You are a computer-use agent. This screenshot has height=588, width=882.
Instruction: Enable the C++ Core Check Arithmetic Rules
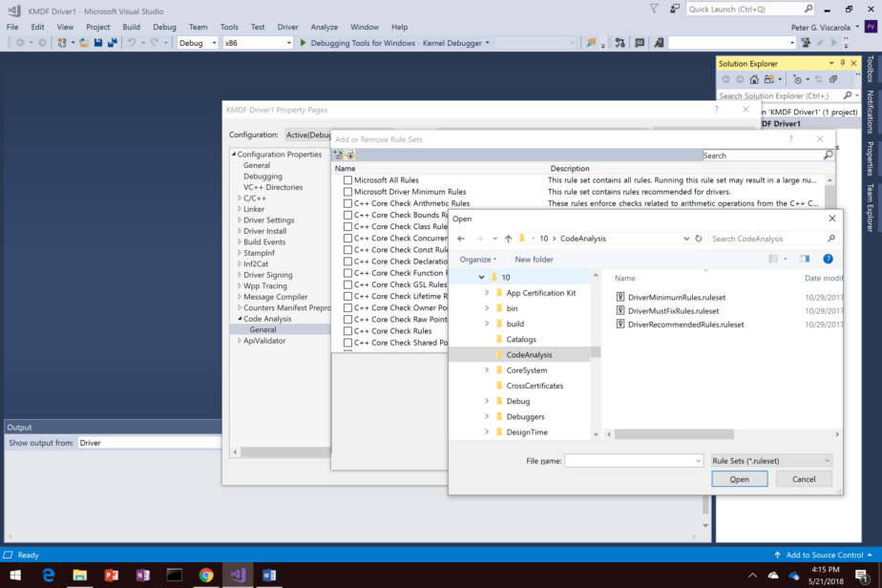click(x=347, y=202)
